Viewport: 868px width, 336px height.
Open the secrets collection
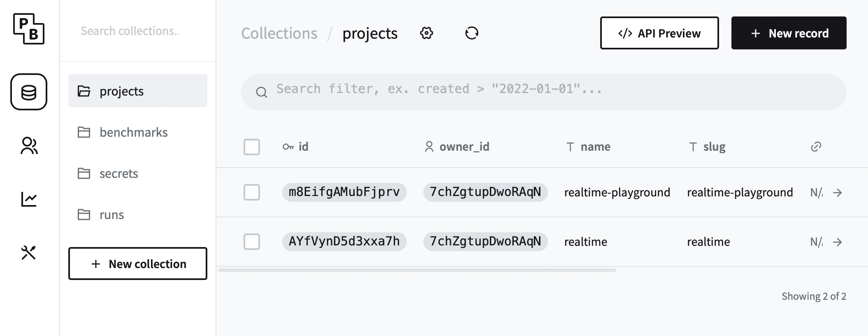pyautogui.click(x=138, y=173)
